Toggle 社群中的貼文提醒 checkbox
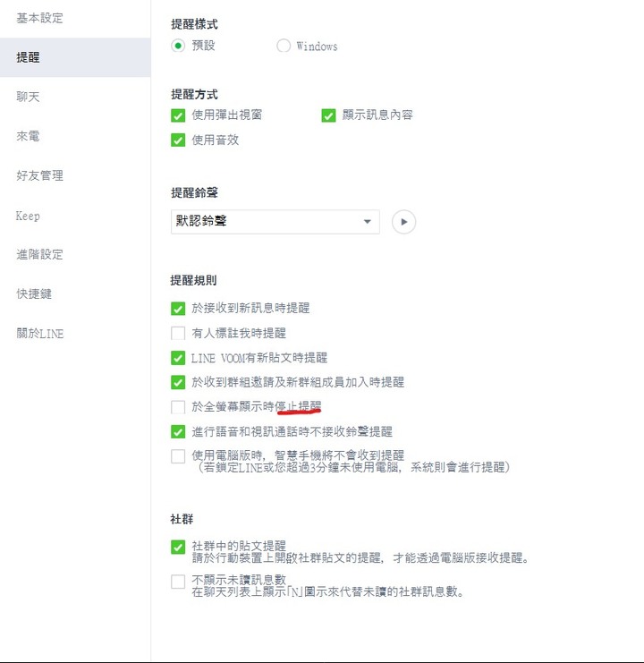This screenshot has width=644, height=663. tap(178, 547)
